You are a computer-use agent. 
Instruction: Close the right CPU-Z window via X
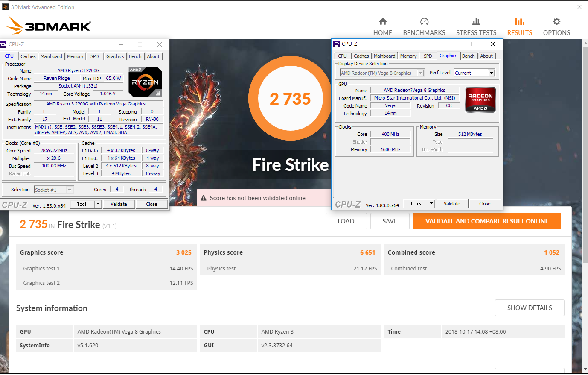pos(493,44)
